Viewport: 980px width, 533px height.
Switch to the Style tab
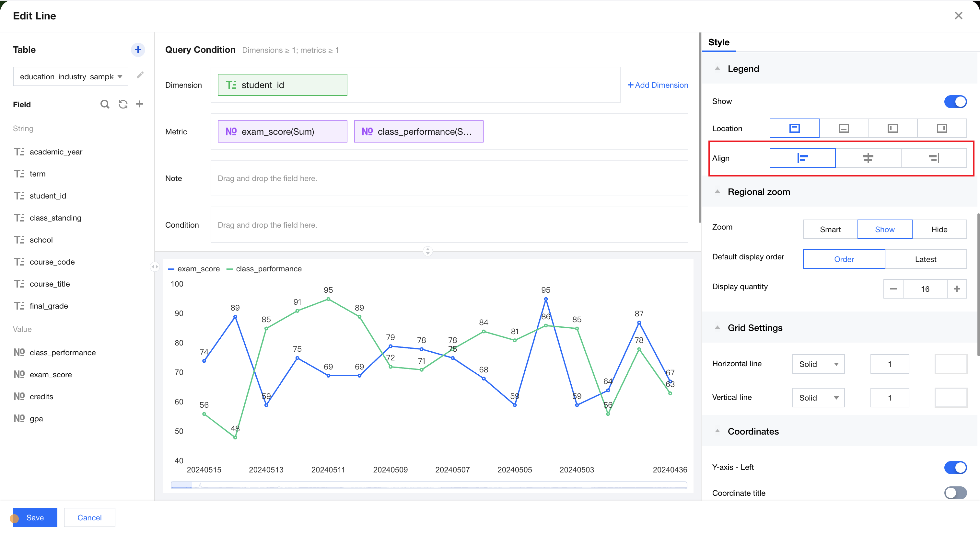pyautogui.click(x=719, y=42)
